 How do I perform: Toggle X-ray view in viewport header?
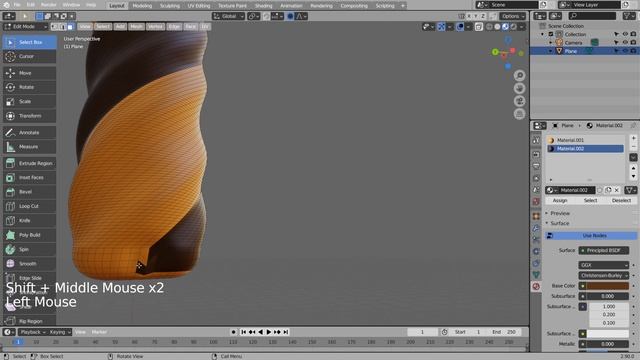click(478, 27)
